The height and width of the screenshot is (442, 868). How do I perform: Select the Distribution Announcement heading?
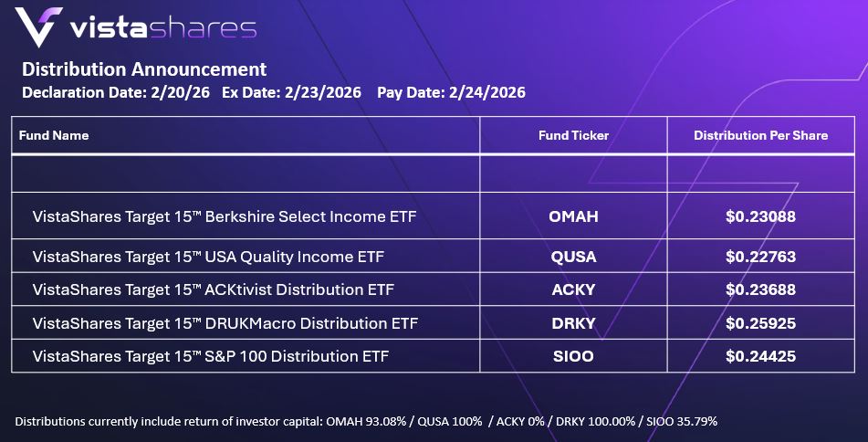coord(144,69)
